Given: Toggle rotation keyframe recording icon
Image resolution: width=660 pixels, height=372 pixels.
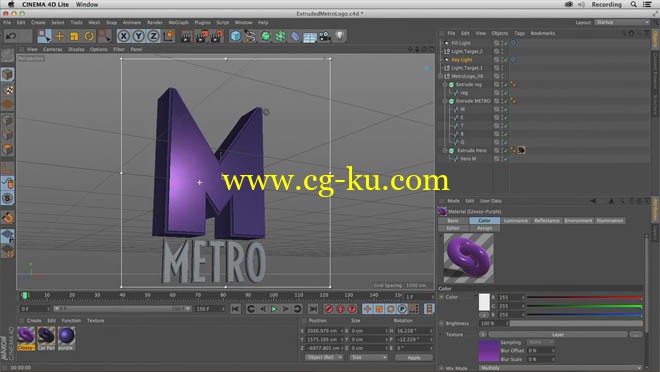Looking at the screenshot, I should [391, 309].
